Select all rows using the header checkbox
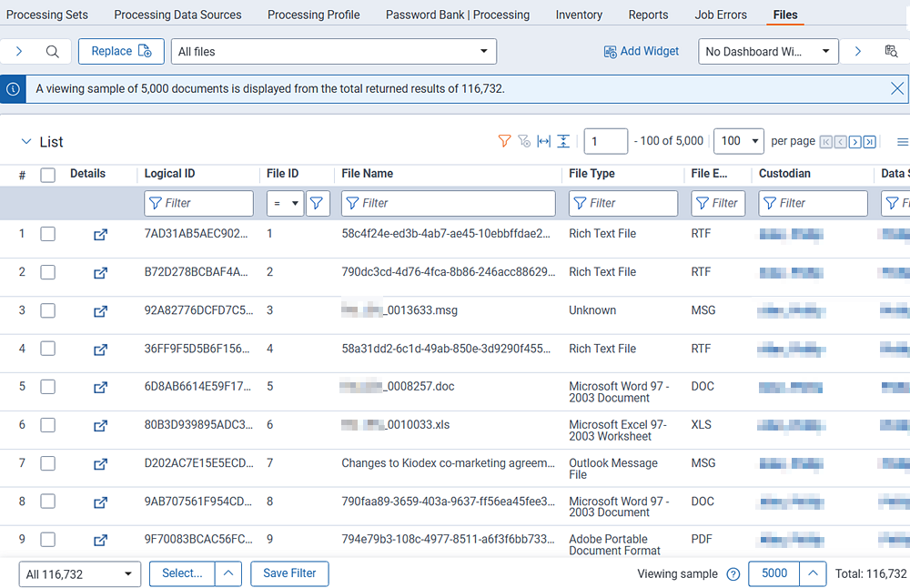The width and height of the screenshot is (910, 588). click(47, 174)
